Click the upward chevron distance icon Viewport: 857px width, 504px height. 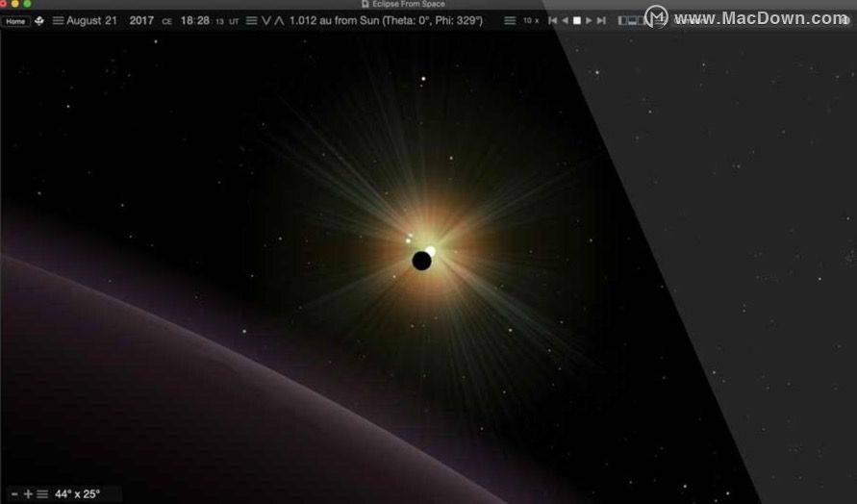(x=279, y=21)
